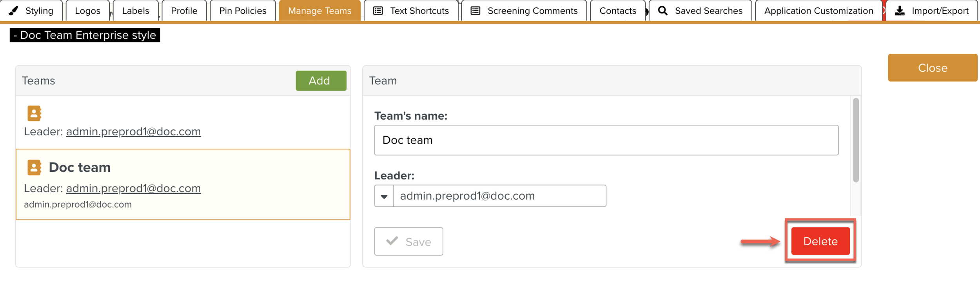980x293 pixels.
Task: Focus the Team's name input field
Action: point(606,140)
